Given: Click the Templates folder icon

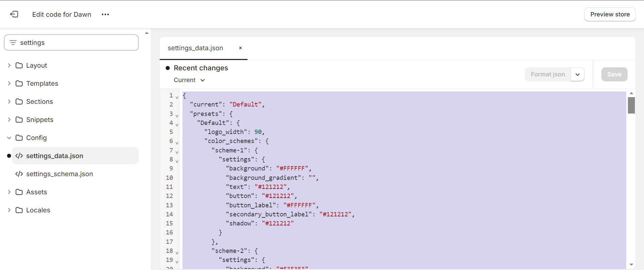Looking at the screenshot, I should click(19, 83).
